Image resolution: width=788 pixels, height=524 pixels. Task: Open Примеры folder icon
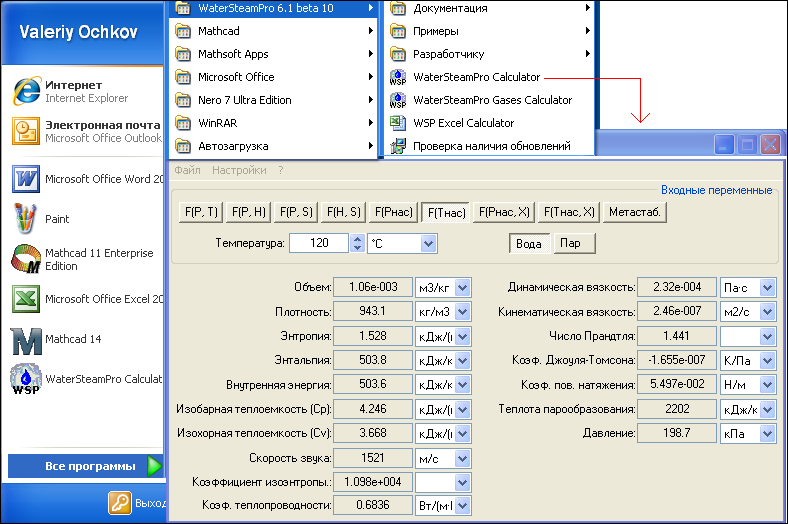398,31
